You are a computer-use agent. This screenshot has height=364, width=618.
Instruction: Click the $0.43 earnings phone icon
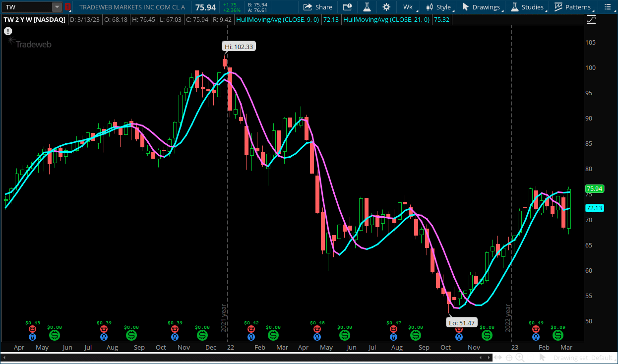click(x=33, y=329)
